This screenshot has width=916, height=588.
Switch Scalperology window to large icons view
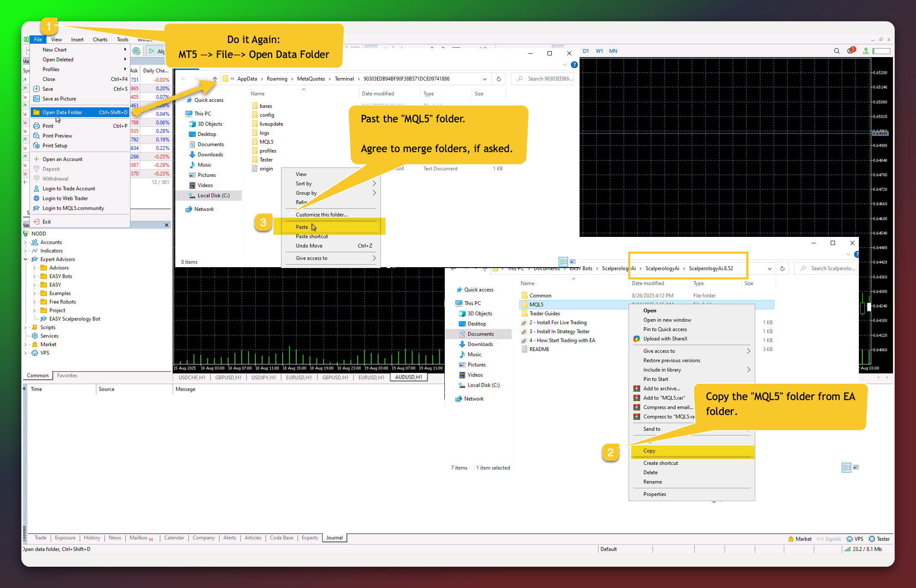click(856, 467)
